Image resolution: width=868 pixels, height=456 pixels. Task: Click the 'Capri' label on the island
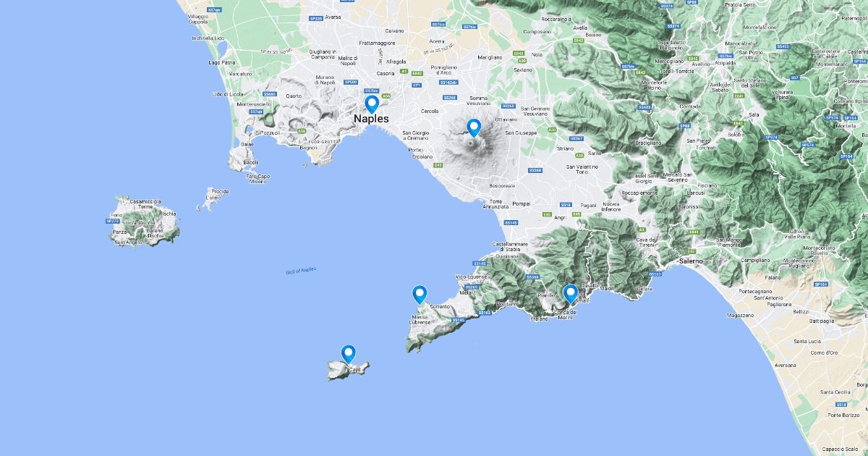pos(355,370)
